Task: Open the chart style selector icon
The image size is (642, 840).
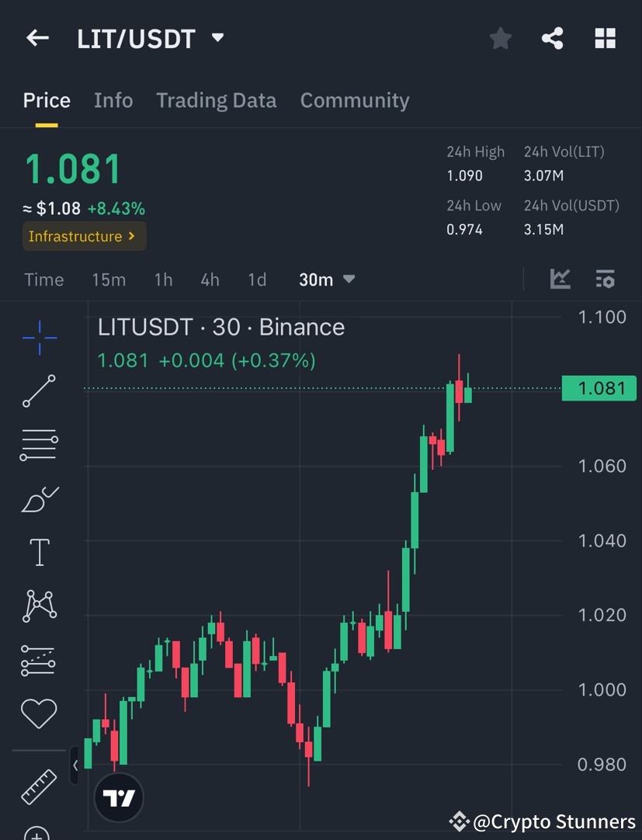Action: point(560,279)
